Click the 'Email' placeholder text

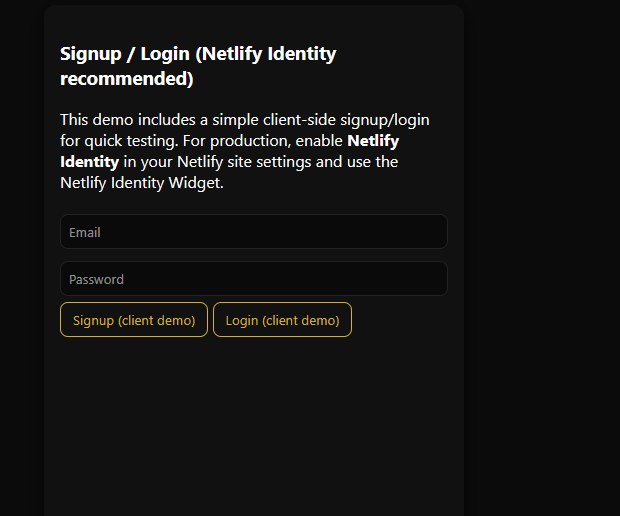85,232
